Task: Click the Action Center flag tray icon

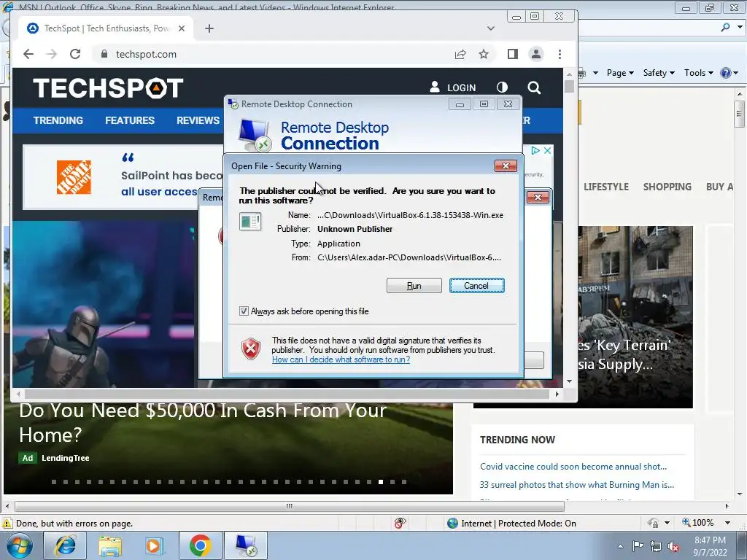Action: (x=638, y=546)
